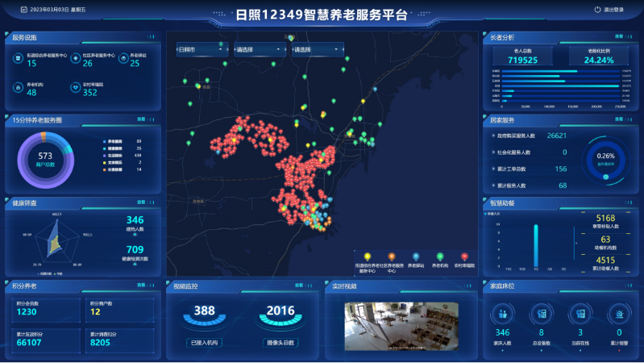
Task: Open the middle 请选择 dropdown
Action: click(258, 50)
